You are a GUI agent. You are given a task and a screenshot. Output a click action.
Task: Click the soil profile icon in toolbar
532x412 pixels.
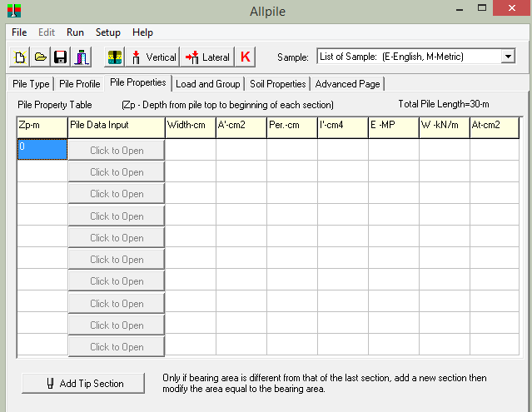[115, 57]
